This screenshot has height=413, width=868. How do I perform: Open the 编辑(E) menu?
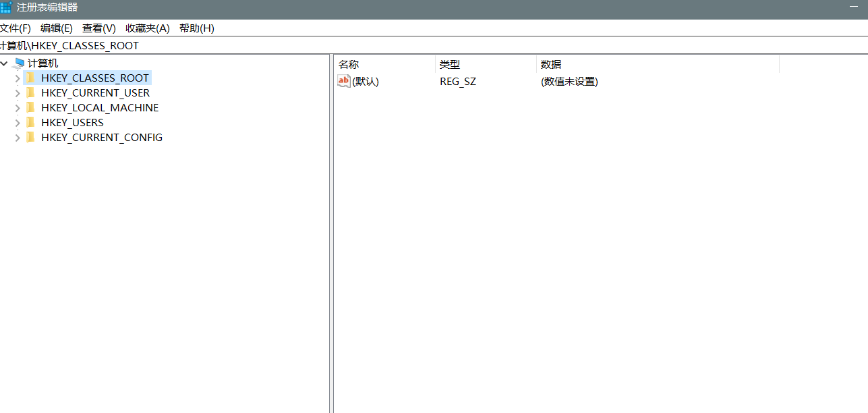click(57, 28)
